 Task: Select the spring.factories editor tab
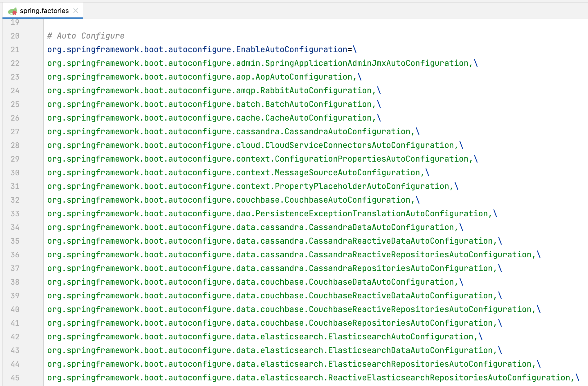(x=44, y=11)
